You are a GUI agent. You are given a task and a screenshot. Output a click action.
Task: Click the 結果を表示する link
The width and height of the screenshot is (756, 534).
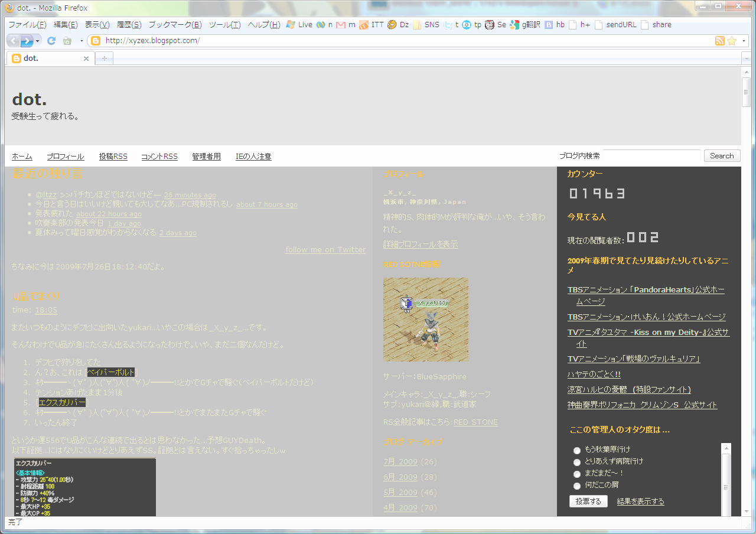click(x=641, y=502)
